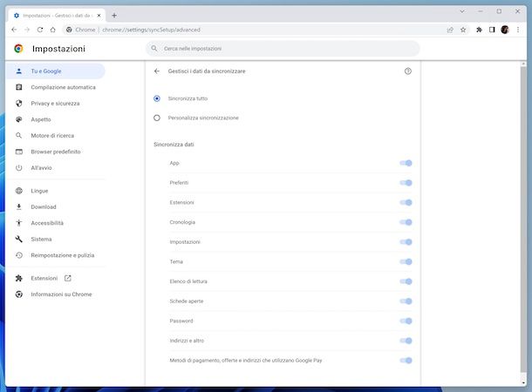Go back with arrow next to Gestisci i dati
The height and width of the screenshot is (392, 532).
click(157, 71)
